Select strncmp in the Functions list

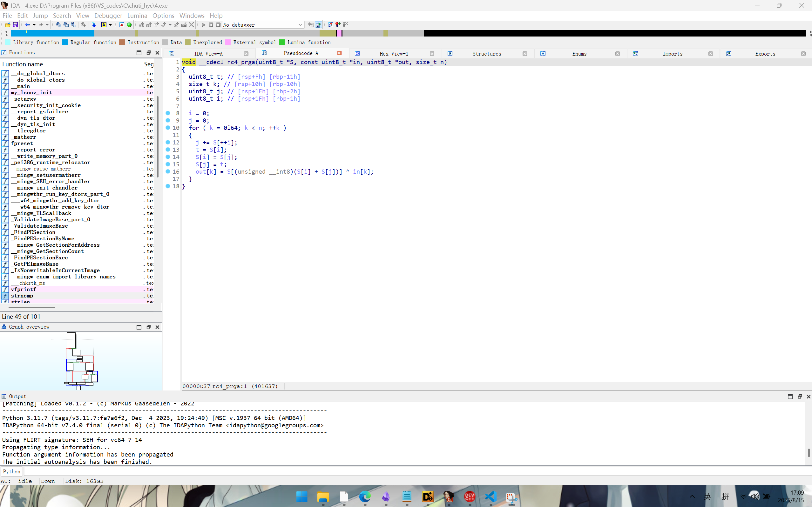click(x=22, y=296)
